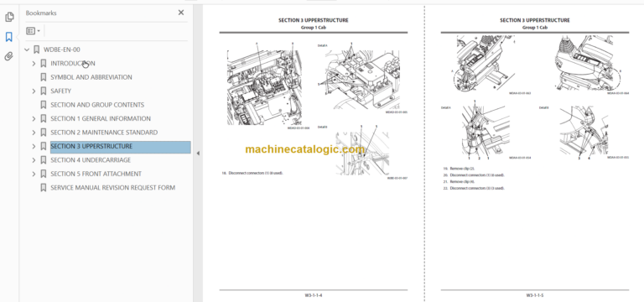
Task: Open WDBE-EN-00 bookmark
Action: click(x=62, y=49)
